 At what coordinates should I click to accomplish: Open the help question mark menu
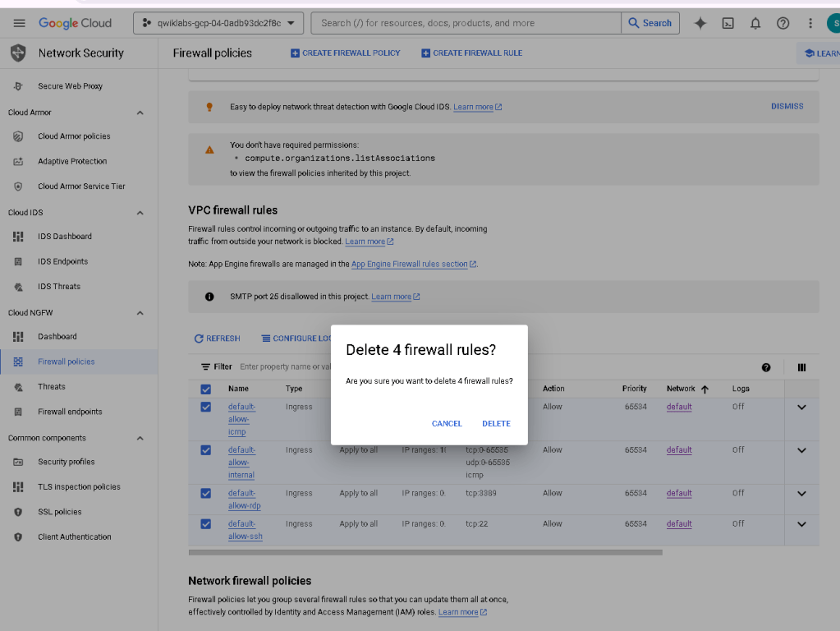783,23
